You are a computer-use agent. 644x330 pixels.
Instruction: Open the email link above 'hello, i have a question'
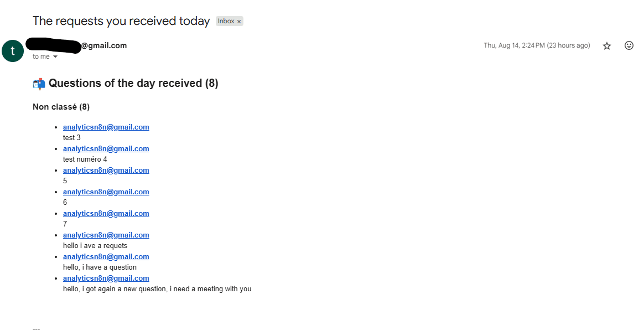click(106, 256)
